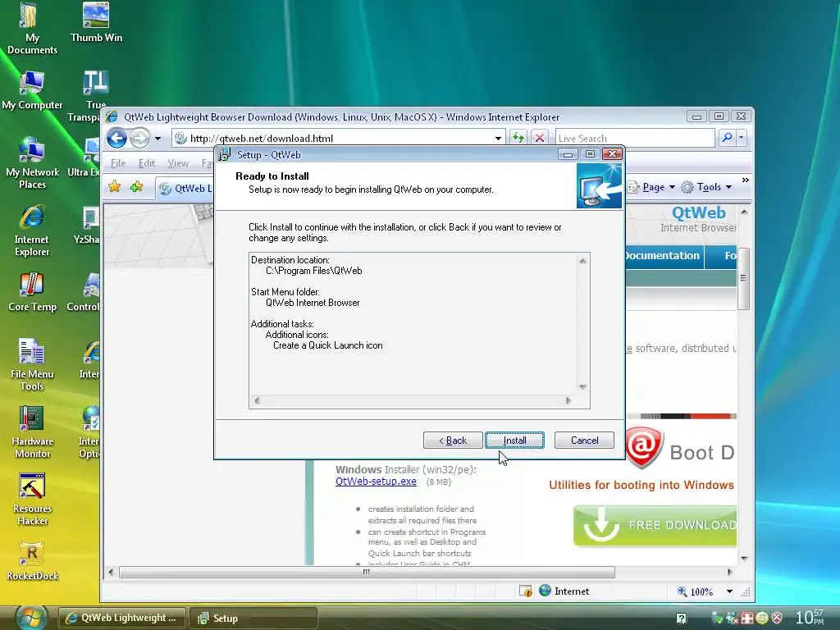Click the scroll-up arrow in the setup summary box
This screenshot has height=630, width=840.
582,261
